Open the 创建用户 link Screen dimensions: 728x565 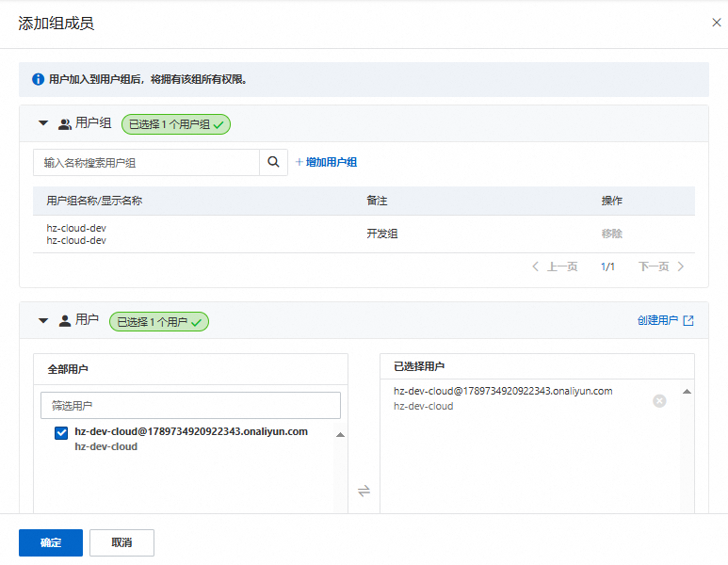[x=657, y=320]
